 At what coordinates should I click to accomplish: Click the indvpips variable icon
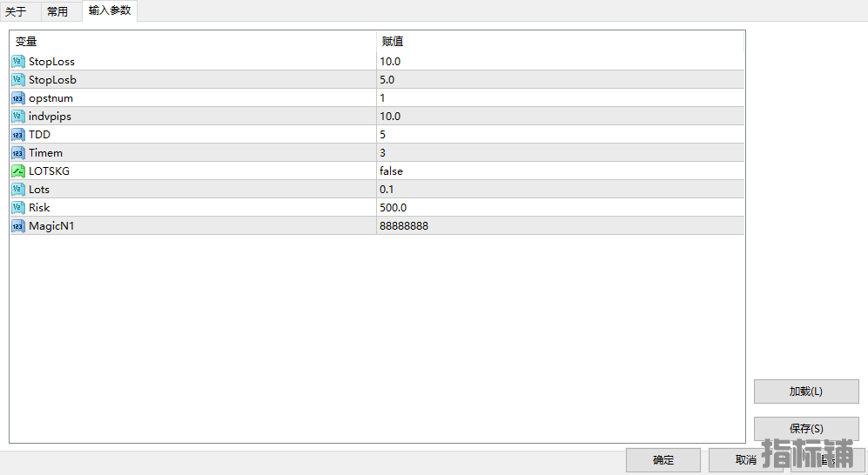[x=18, y=117]
